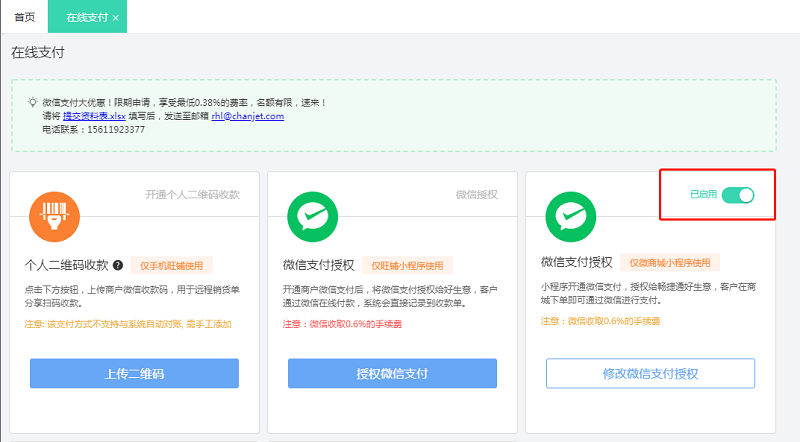Click the 授权微信支付 button
800x442 pixels.
392,374
